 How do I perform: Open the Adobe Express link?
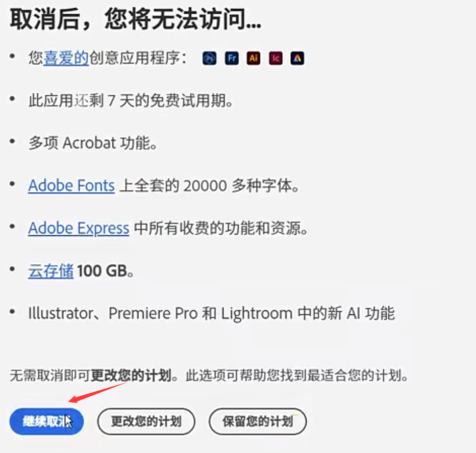pos(79,229)
